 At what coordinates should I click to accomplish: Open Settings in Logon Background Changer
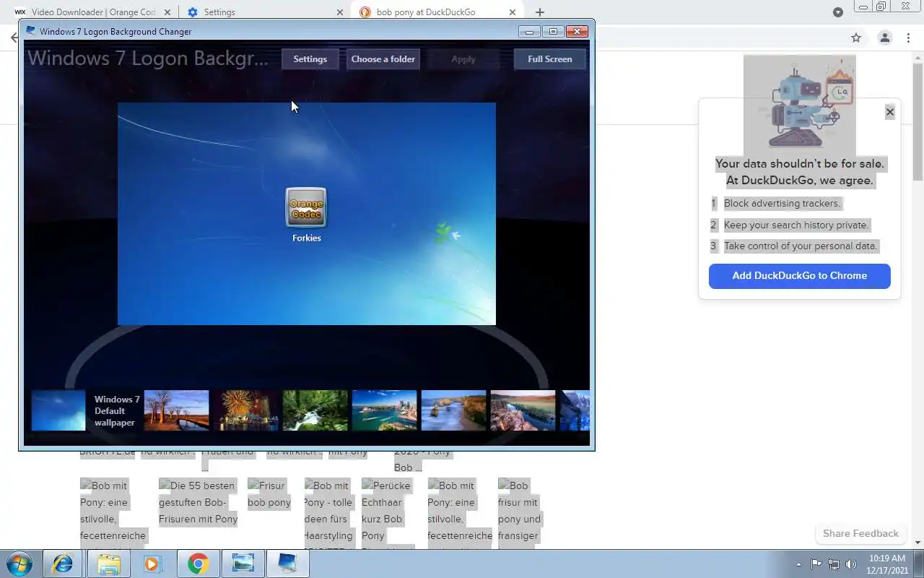point(310,59)
